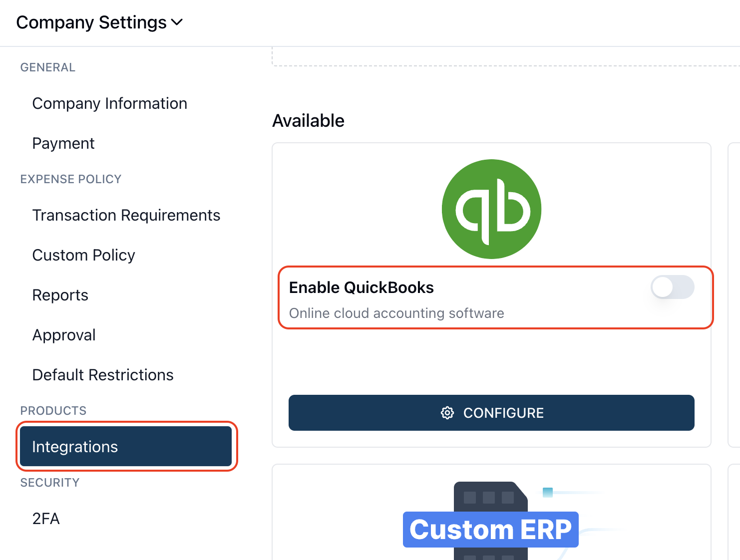This screenshot has height=560, width=740.
Task: Navigate to Reports settings
Action: pos(60,295)
